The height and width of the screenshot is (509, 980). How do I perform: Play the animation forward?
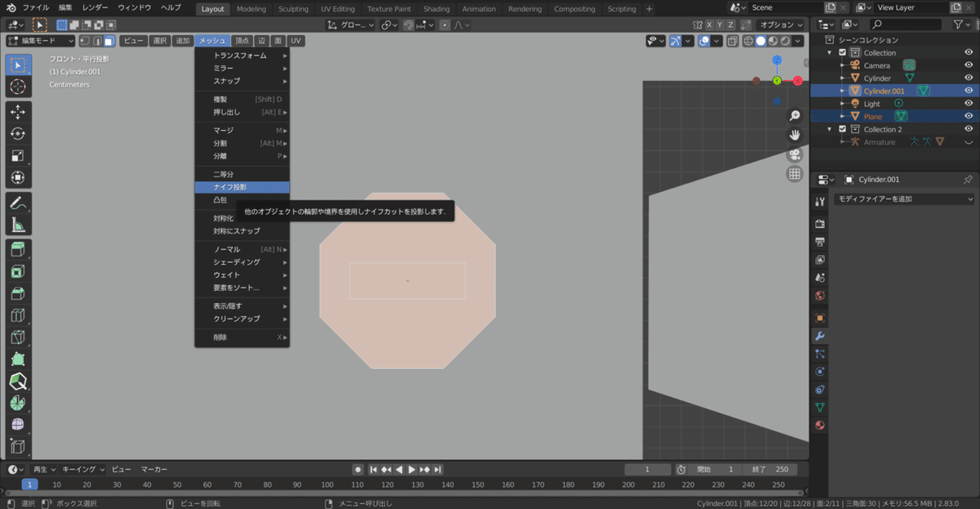click(412, 469)
